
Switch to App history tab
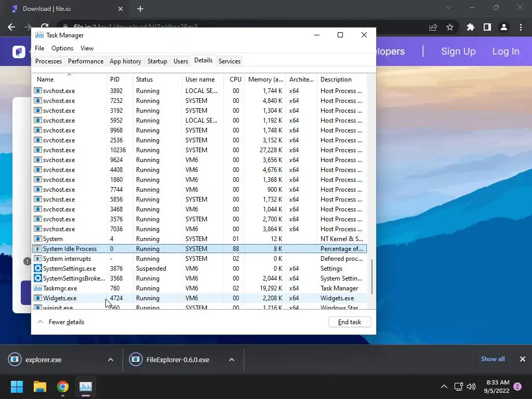click(125, 61)
